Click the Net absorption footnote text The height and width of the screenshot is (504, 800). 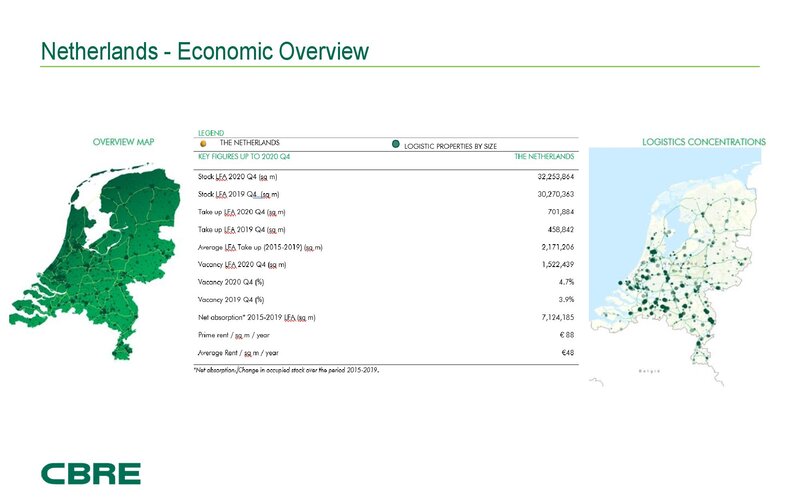[x=286, y=369]
